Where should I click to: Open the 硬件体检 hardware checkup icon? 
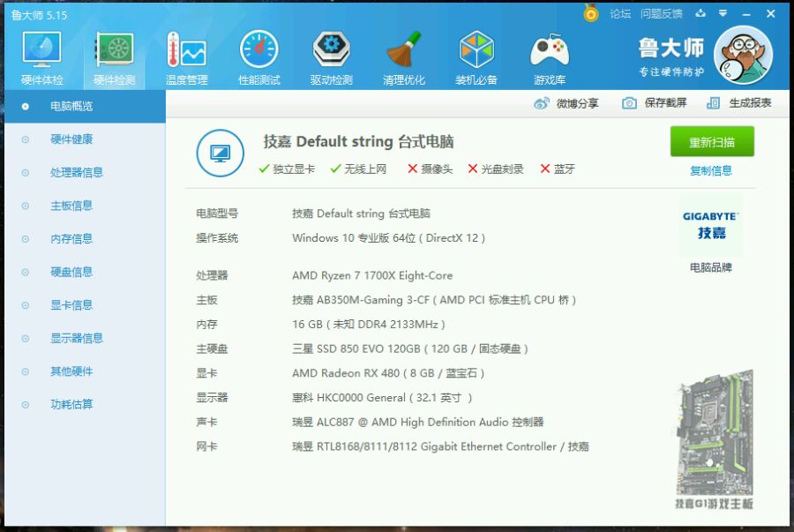pos(42,57)
